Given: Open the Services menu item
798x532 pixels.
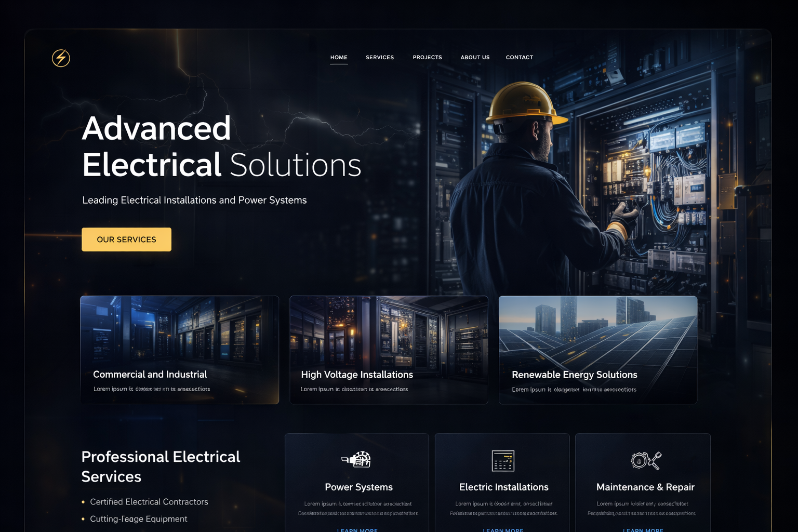Looking at the screenshot, I should 380,58.
